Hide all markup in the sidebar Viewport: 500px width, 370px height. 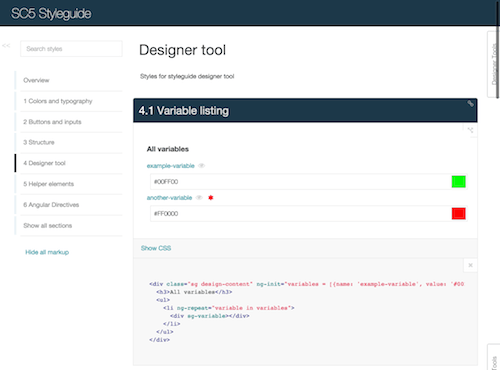tap(47, 252)
